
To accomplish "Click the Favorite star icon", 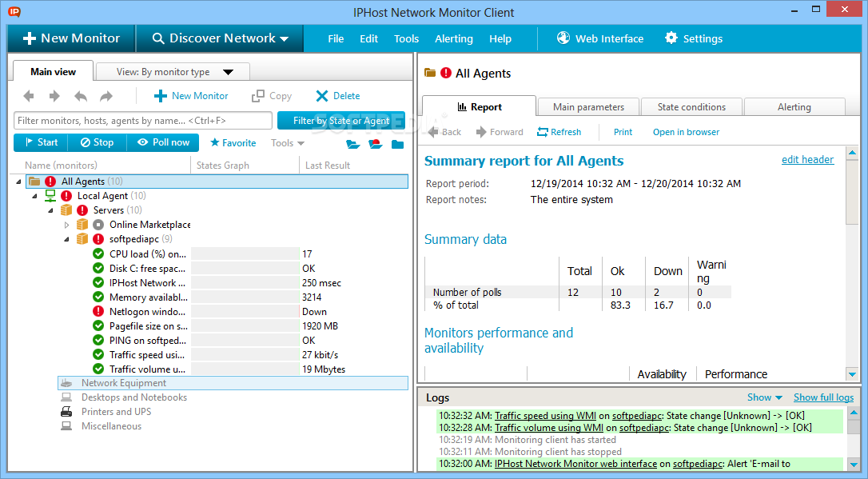I will coord(215,142).
